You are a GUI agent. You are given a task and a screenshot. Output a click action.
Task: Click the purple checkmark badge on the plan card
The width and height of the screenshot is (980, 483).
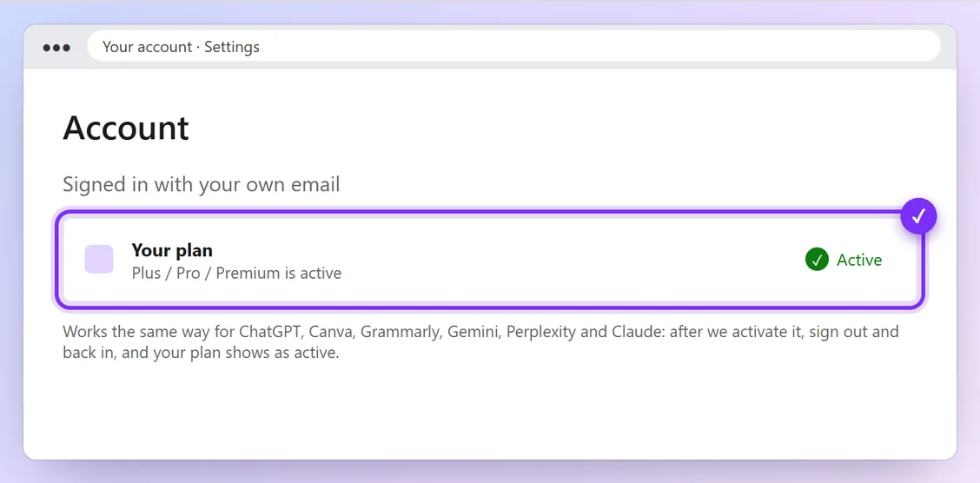point(918,216)
